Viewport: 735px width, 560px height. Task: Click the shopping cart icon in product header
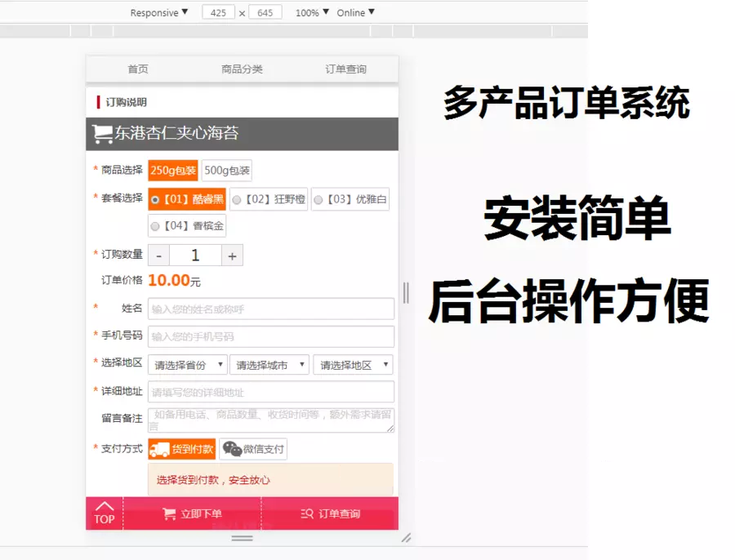(x=102, y=134)
